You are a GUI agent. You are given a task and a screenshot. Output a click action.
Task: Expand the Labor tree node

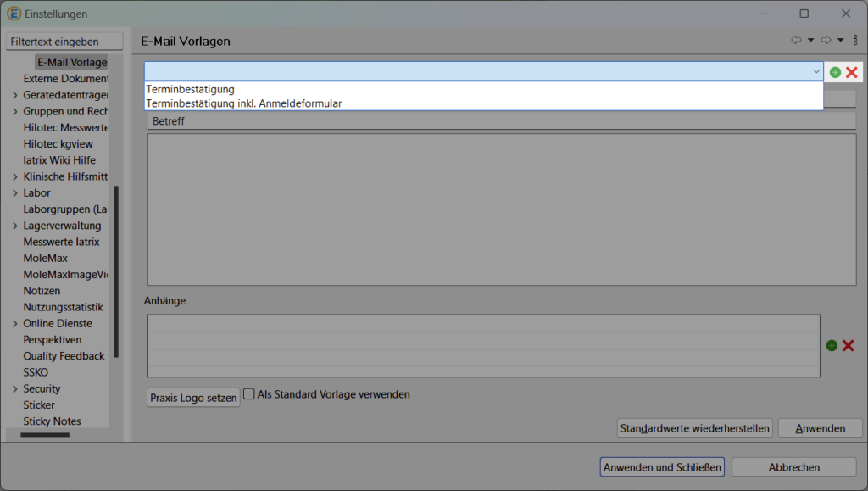tap(15, 192)
